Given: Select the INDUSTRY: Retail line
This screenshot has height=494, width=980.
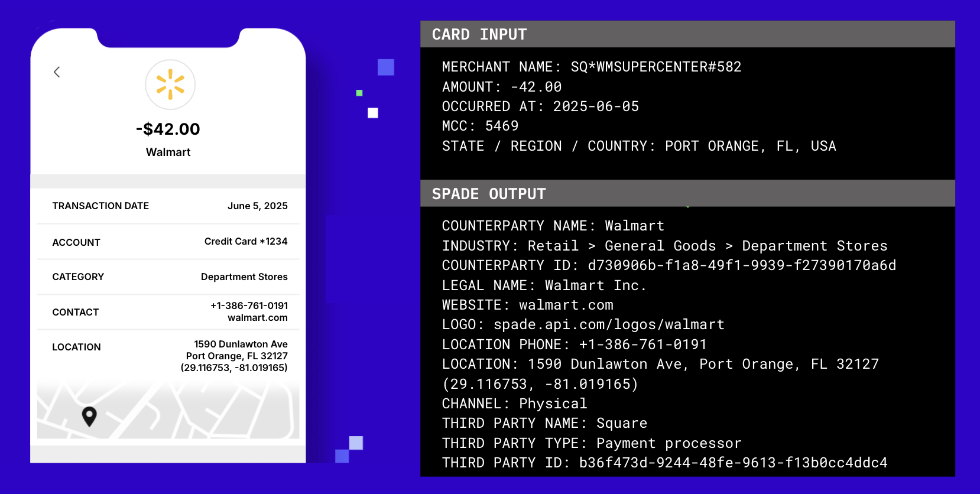Looking at the screenshot, I should [x=664, y=246].
